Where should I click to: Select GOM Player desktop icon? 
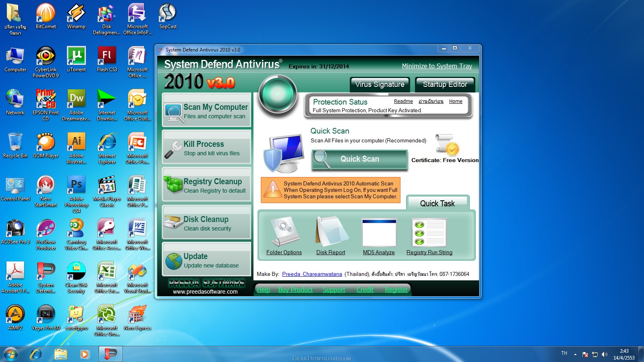tap(46, 146)
